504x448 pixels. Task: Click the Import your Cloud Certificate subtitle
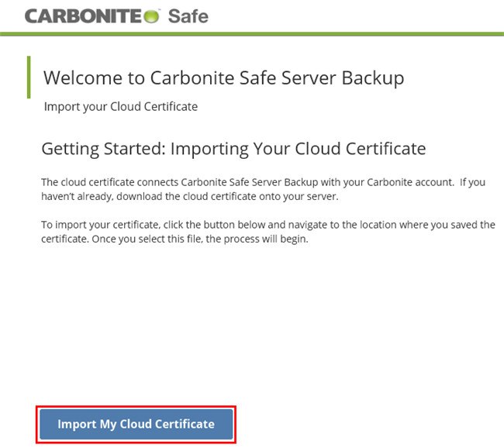[120, 106]
